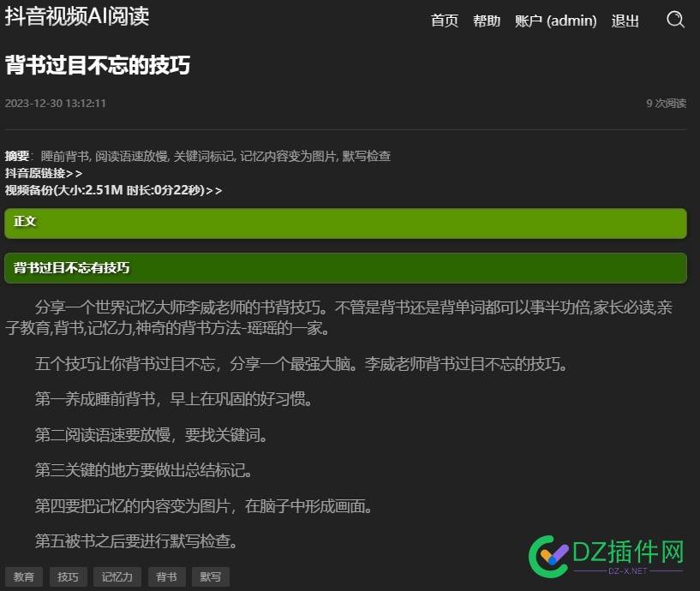Open the 帮助 help menu item
This screenshot has width=700, height=591.
point(486,21)
